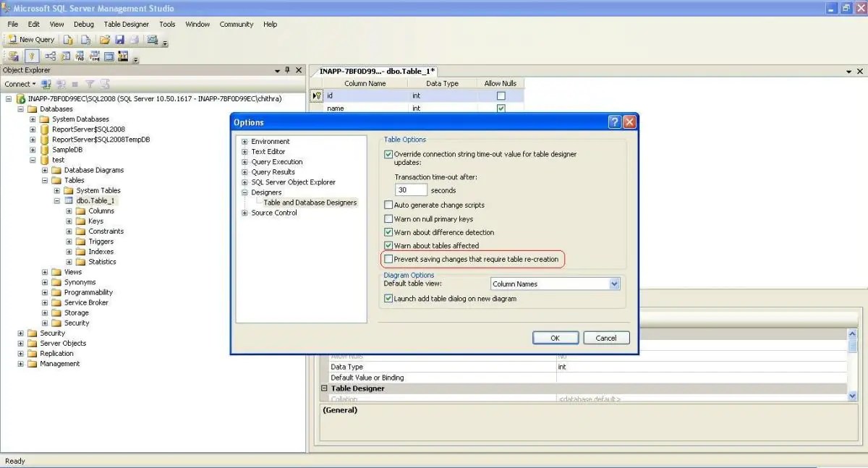Toggle Allow Nulls for the name column
This screenshot has height=468, width=868.
tap(500, 108)
